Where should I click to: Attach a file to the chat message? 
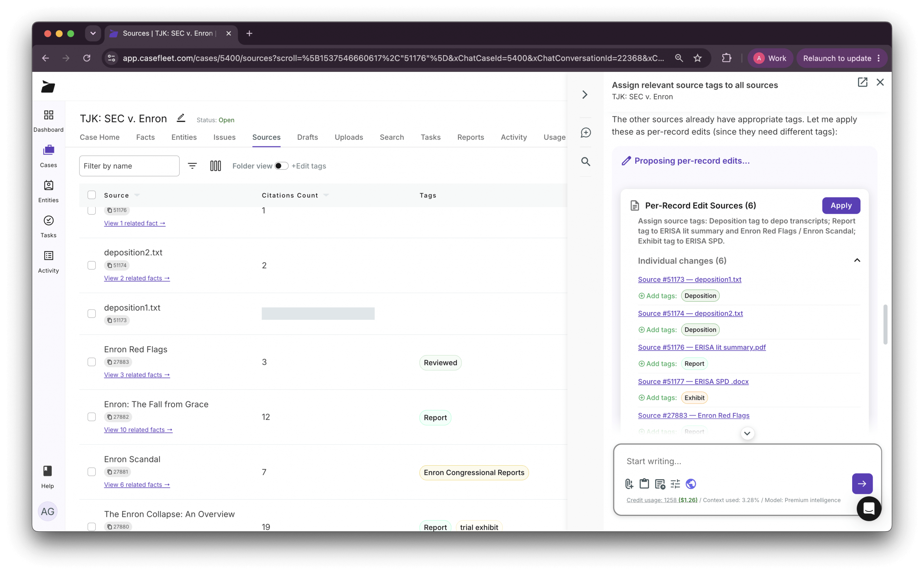coord(629,484)
